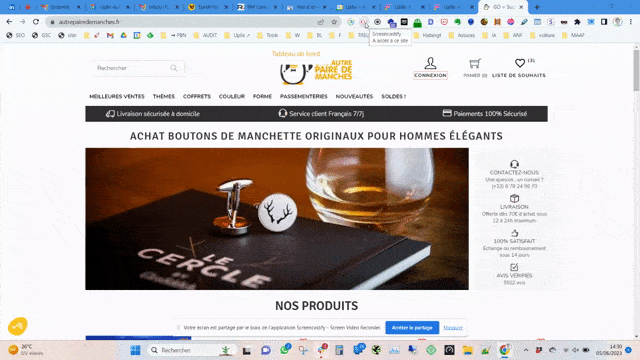The height and width of the screenshot is (360, 640).
Task: Expand the system tray hidden icons chevron
Action: [x=526, y=350]
